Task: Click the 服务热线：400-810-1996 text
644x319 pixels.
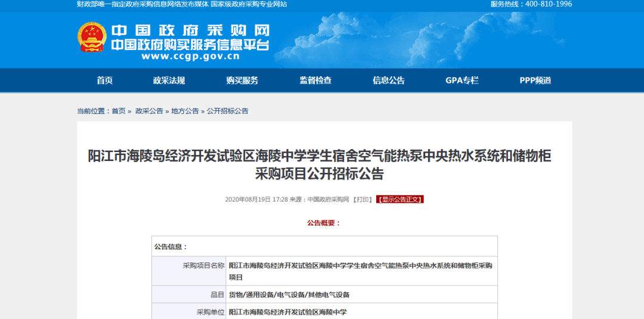Action: click(531, 4)
